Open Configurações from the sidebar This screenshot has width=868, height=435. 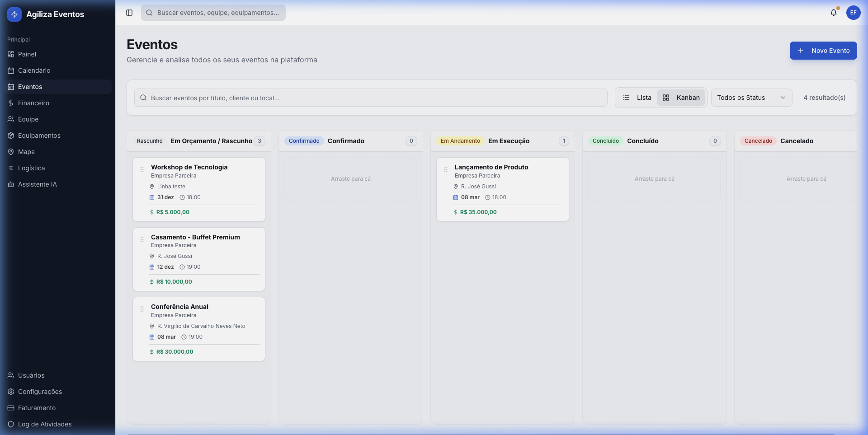click(40, 392)
